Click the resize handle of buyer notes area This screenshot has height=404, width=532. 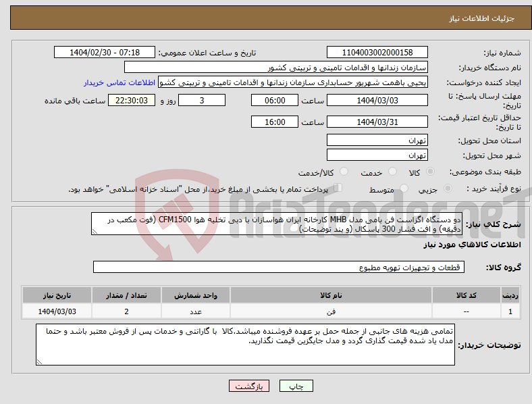pyautogui.click(x=39, y=362)
